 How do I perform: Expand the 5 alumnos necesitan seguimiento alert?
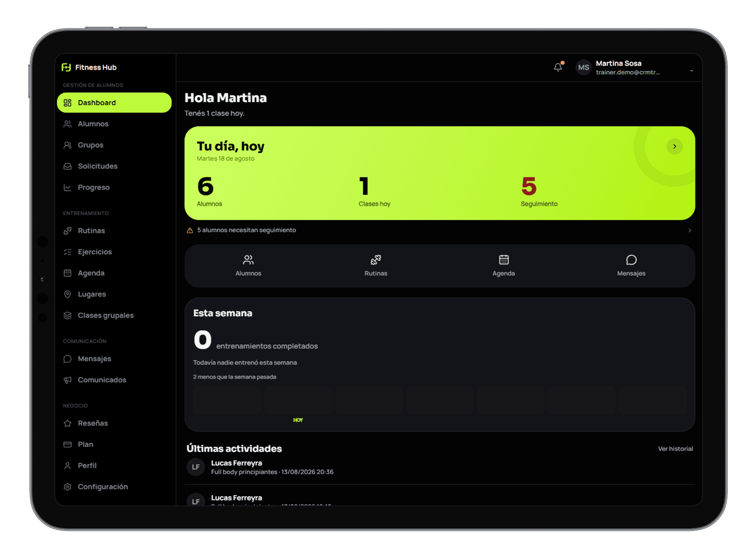tap(440, 230)
